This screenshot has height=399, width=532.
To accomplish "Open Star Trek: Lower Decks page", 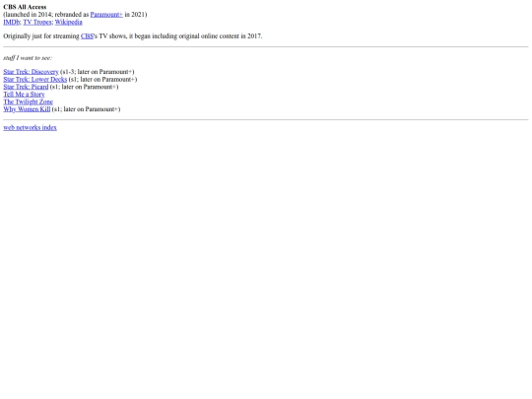I will click(35, 80).
